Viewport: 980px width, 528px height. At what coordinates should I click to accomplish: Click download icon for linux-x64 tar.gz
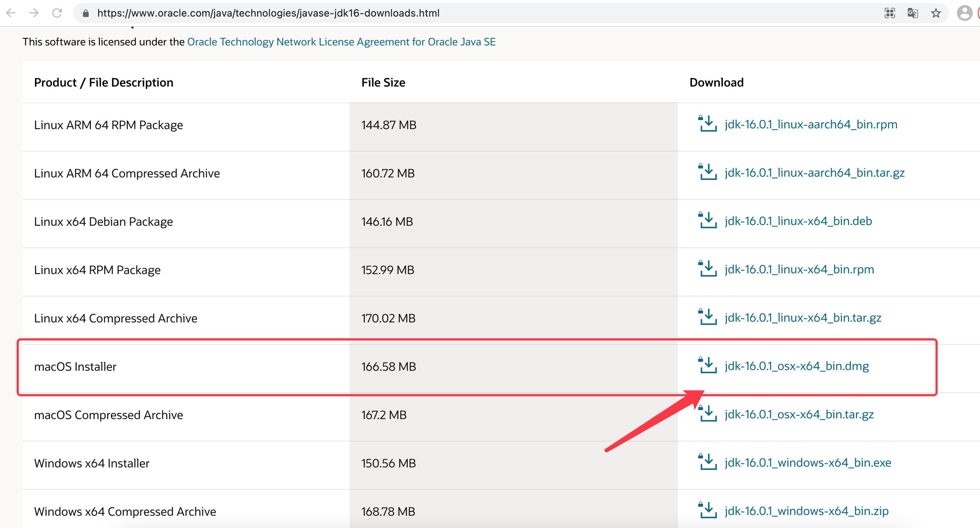(707, 317)
